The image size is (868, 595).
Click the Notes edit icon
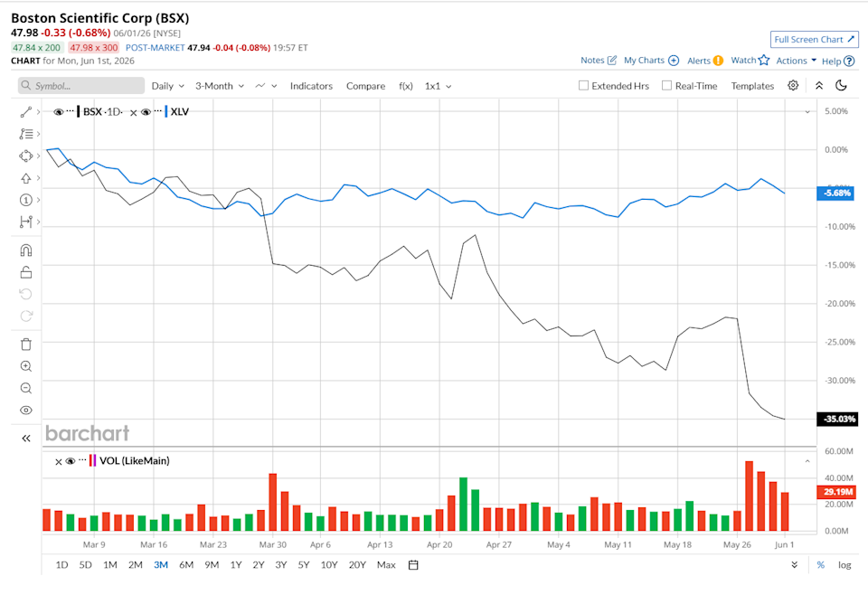[x=612, y=60]
